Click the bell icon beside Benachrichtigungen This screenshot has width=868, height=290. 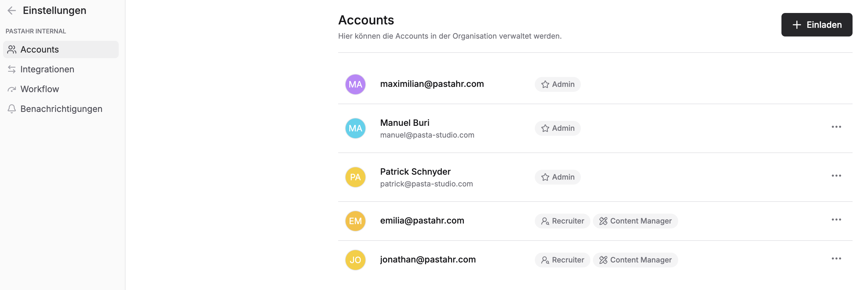12,109
